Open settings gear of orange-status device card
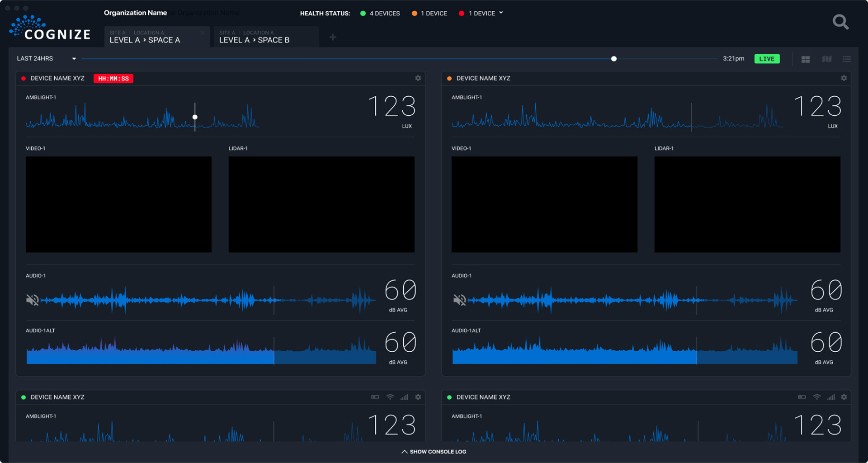The height and width of the screenshot is (463, 868). click(x=844, y=78)
